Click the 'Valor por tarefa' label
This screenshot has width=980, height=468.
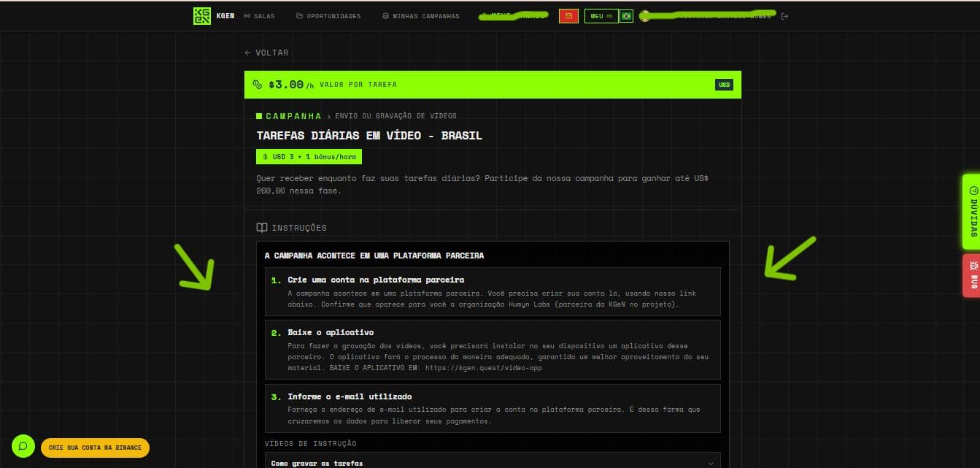[x=358, y=85]
